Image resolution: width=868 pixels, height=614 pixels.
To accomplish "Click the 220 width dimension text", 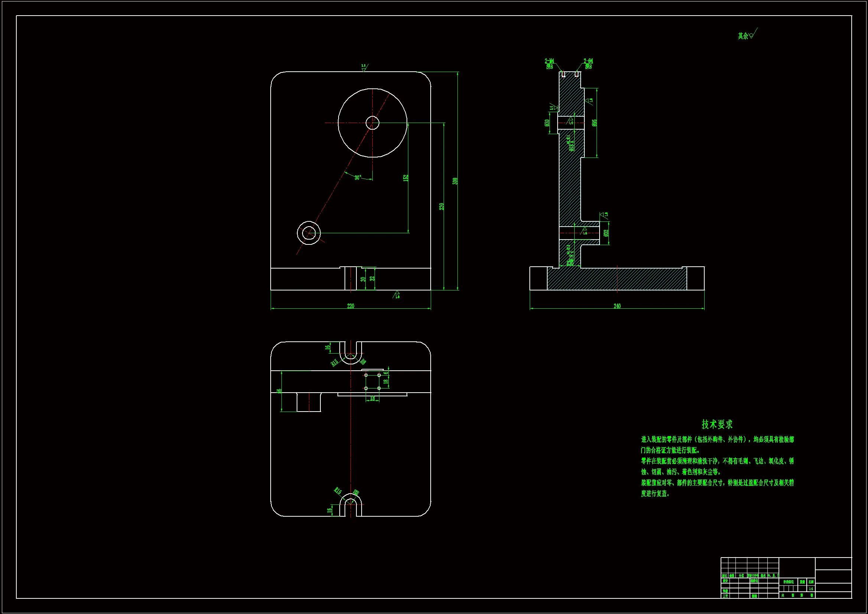I will pyautogui.click(x=350, y=306).
